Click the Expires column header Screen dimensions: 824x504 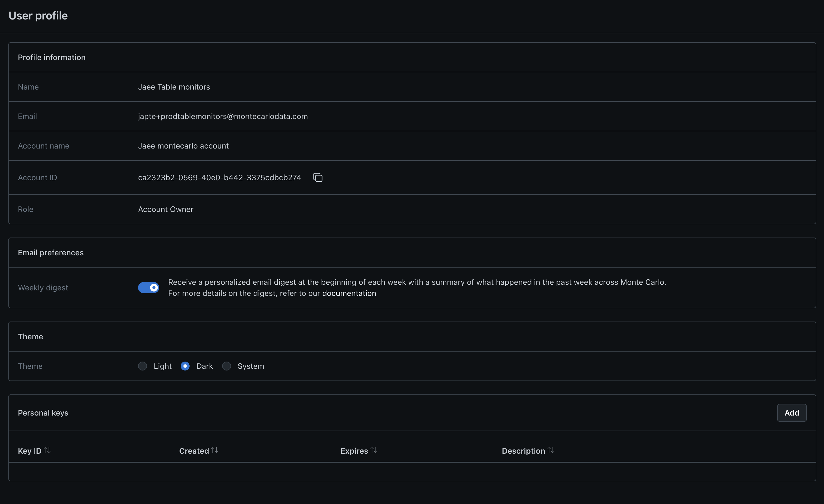354,451
